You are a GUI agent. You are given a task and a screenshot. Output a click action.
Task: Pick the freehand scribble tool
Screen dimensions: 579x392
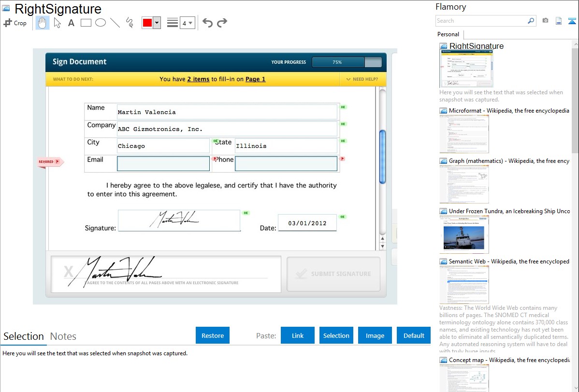tap(130, 23)
